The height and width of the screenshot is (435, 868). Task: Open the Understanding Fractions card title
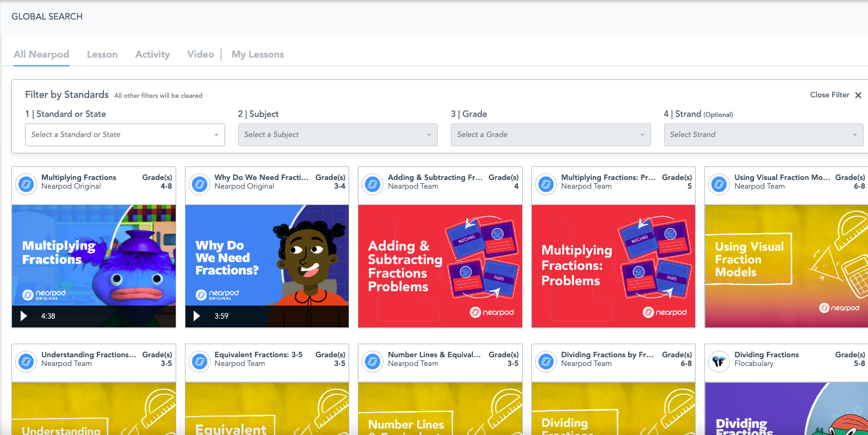[x=89, y=355]
